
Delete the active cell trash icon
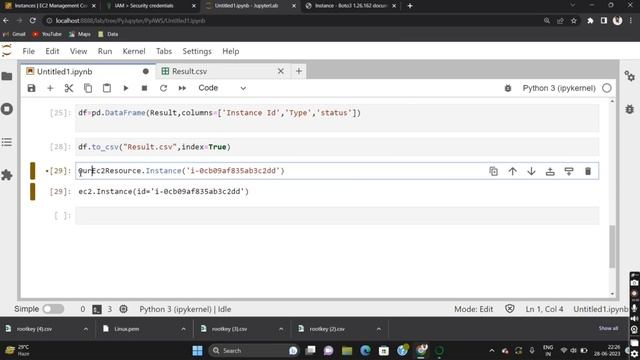(588, 171)
